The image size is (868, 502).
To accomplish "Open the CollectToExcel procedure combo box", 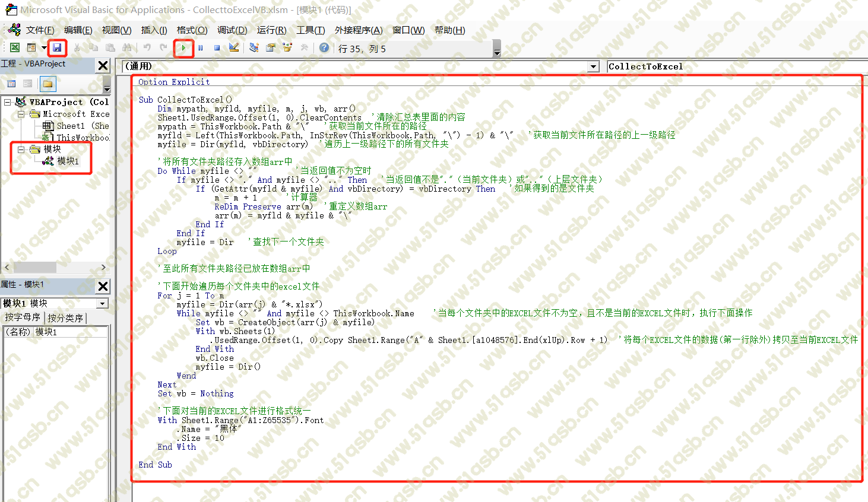I will 737,66.
